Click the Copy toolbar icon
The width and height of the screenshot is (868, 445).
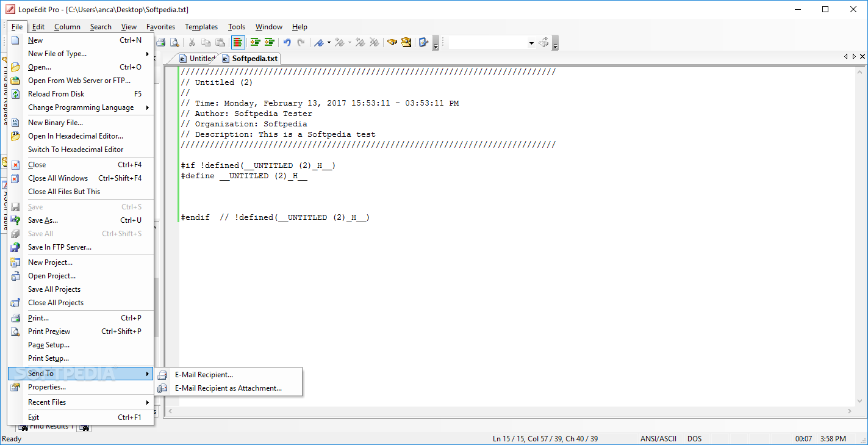(x=206, y=42)
